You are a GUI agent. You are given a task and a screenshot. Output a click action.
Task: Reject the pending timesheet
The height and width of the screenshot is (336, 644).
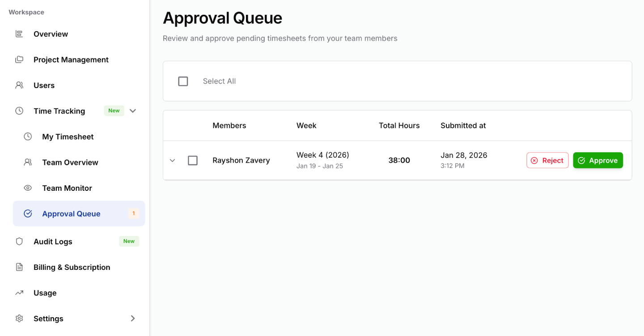[547, 160]
